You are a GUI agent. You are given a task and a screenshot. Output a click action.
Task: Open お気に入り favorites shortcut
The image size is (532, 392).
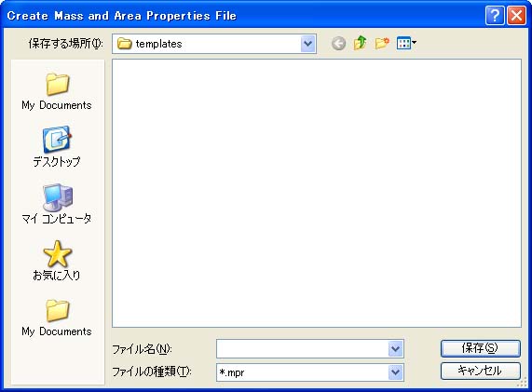point(57,261)
